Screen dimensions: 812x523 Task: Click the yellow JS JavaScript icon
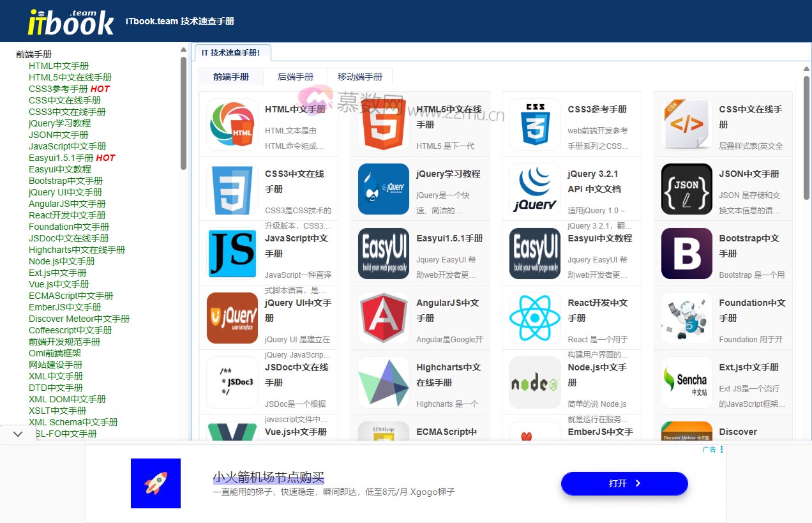click(231, 253)
